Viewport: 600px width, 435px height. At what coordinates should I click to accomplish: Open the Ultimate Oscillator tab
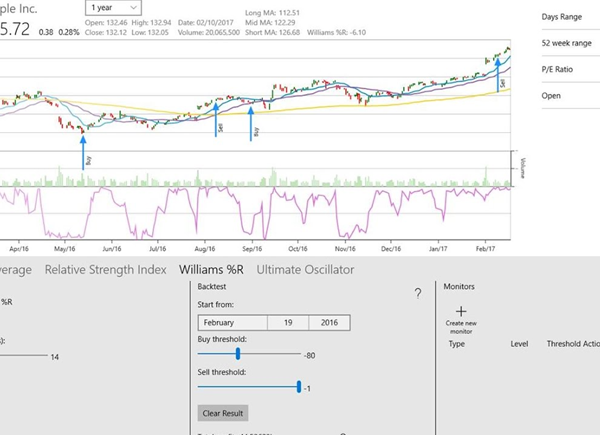point(305,269)
